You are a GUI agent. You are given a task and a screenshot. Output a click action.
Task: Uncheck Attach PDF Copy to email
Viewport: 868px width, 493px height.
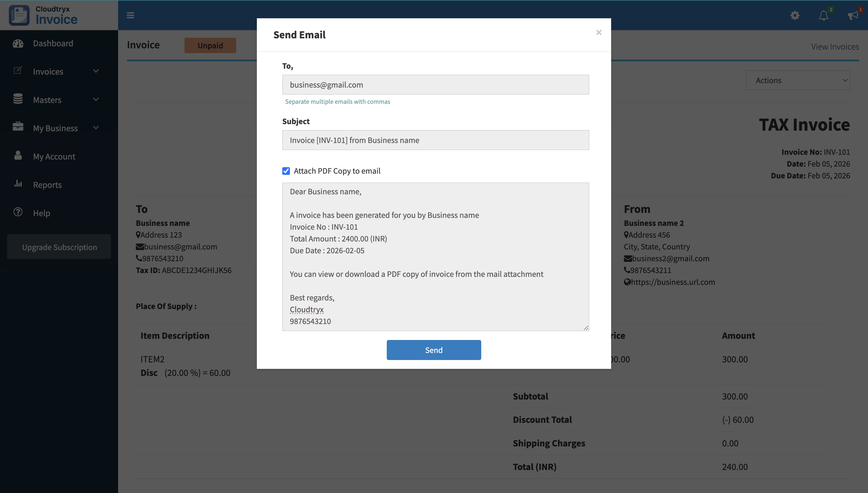point(286,171)
